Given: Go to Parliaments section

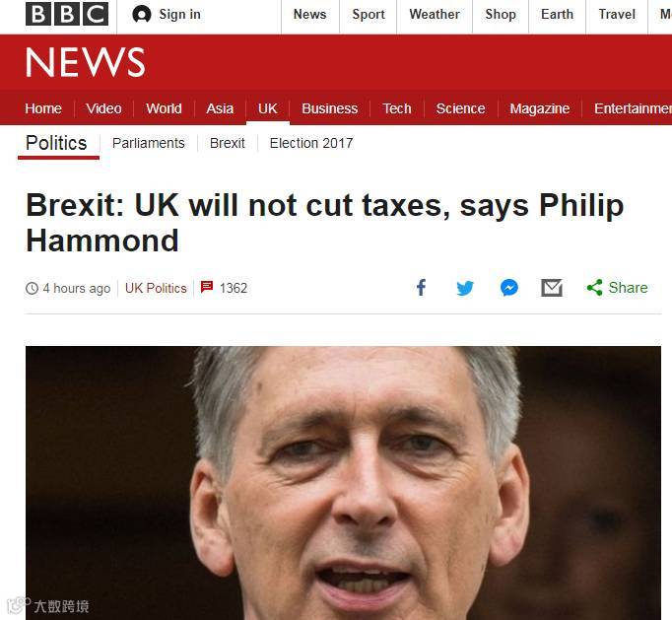Looking at the screenshot, I should pyautogui.click(x=148, y=143).
